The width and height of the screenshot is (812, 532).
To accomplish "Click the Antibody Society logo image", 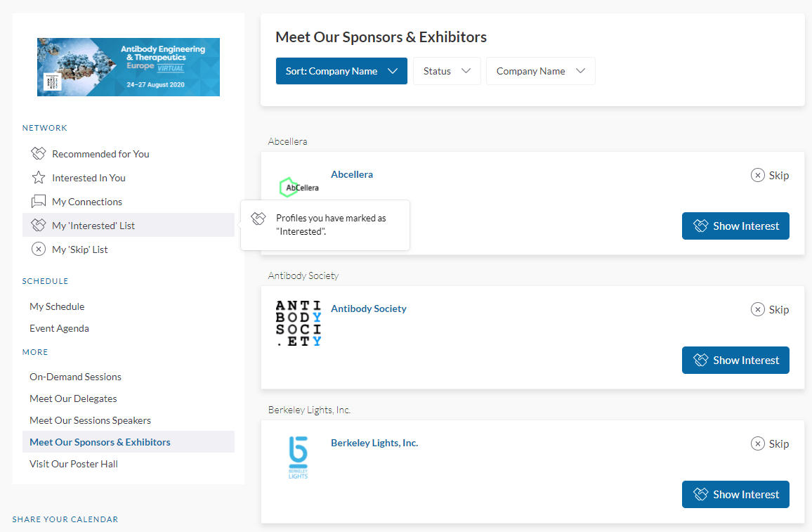I will click(299, 323).
